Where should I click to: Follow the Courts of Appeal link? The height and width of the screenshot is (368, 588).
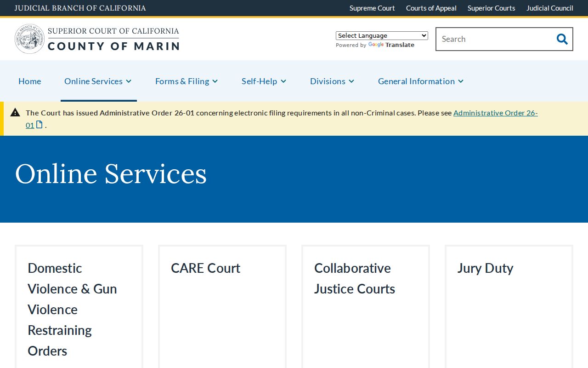[x=431, y=8]
